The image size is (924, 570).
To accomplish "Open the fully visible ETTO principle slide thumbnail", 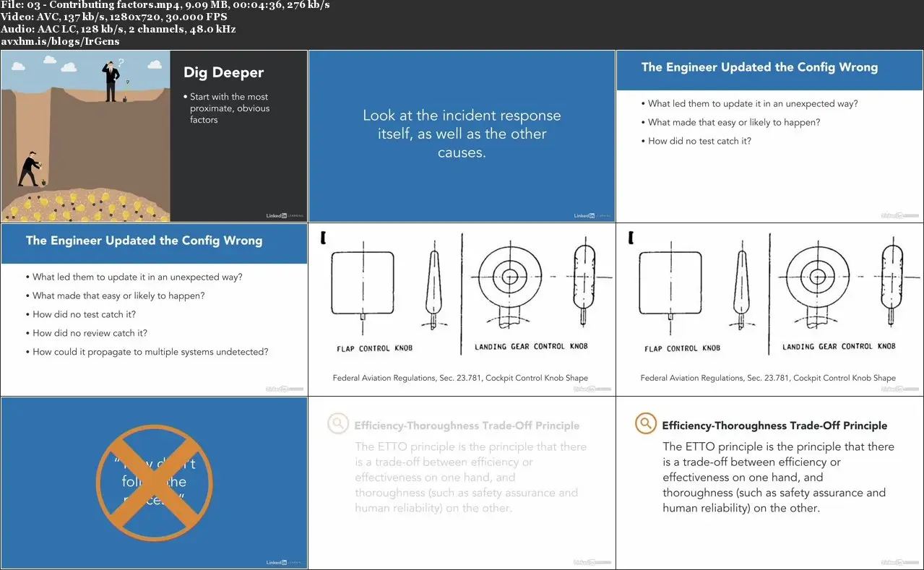I will click(769, 483).
